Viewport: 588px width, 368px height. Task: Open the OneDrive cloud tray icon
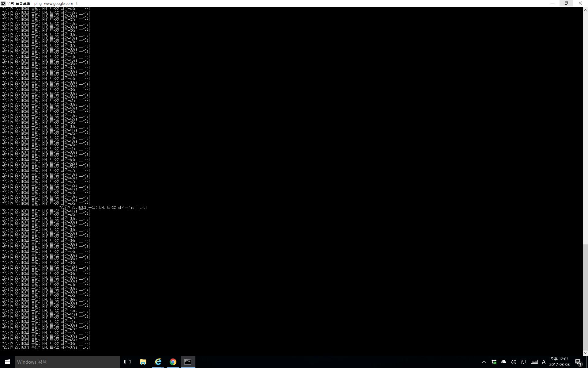[504, 362]
